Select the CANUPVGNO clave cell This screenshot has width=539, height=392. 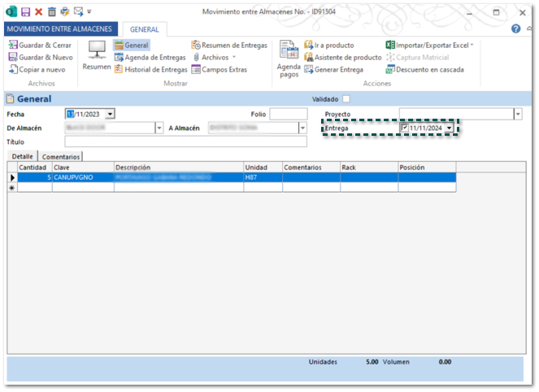point(83,177)
